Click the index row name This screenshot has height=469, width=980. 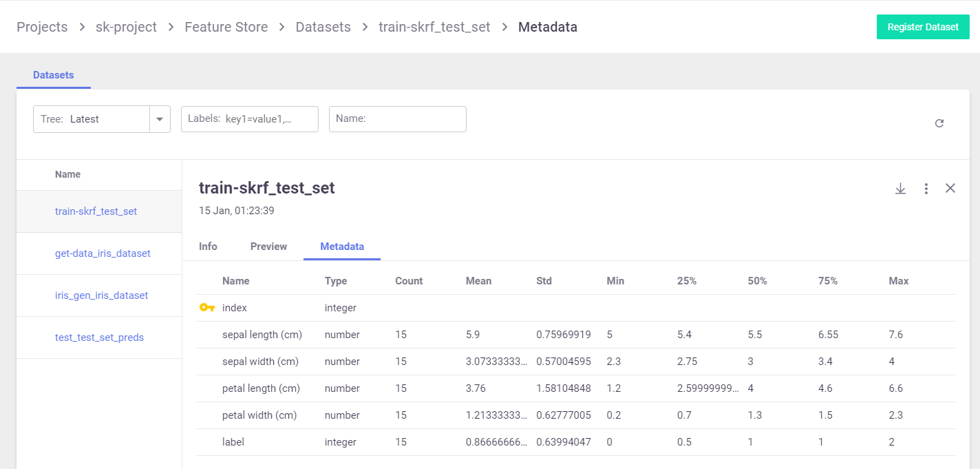[x=235, y=308]
